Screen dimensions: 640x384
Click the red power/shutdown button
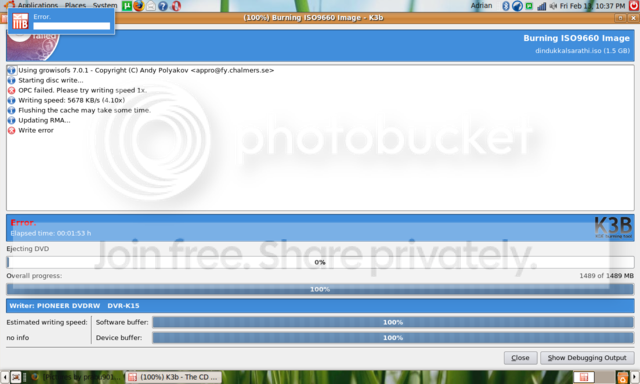(633, 5)
